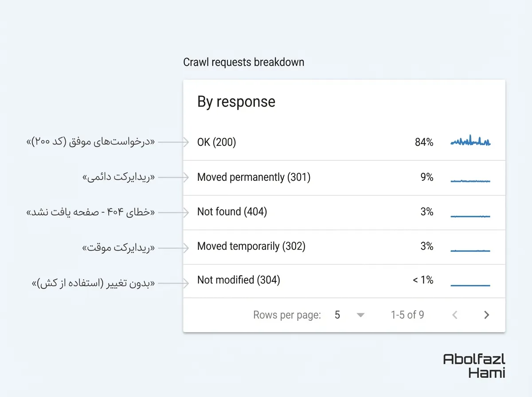Open the Moved permanently (301) row
This screenshot has height=397, width=532.
254,177
